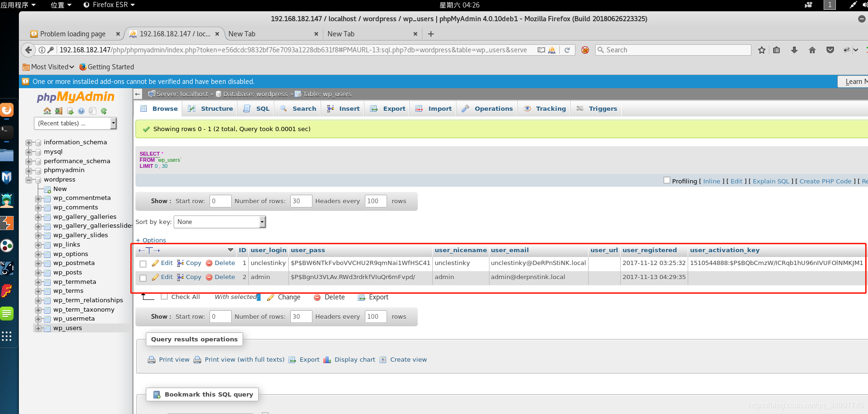The width and height of the screenshot is (868, 414).
Task: Select the admin row checkbox
Action: click(x=143, y=278)
